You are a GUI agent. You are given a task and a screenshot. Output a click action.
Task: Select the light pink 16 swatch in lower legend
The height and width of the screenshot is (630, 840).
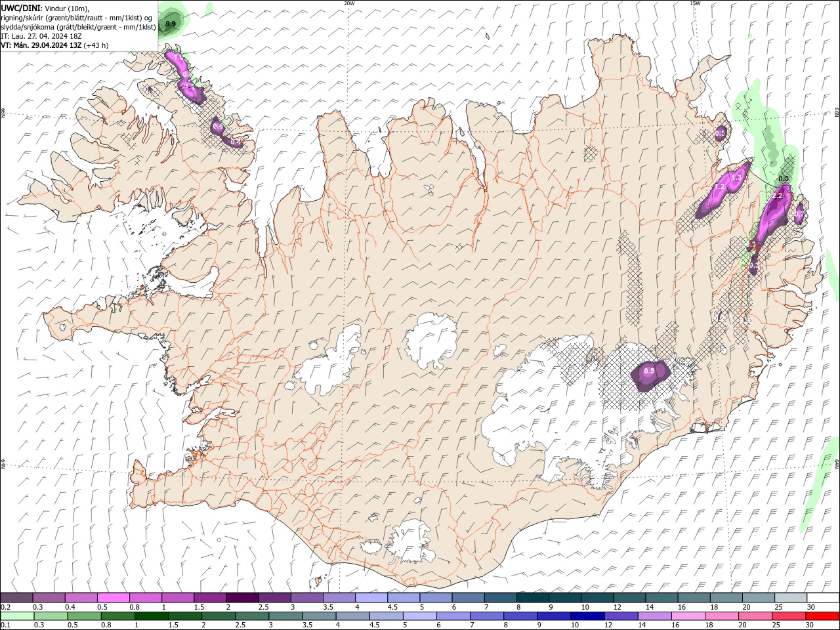(x=688, y=616)
